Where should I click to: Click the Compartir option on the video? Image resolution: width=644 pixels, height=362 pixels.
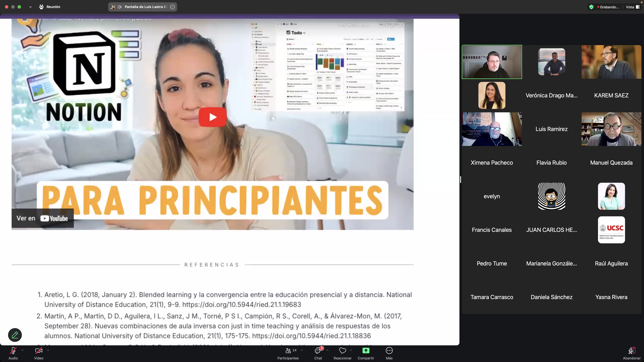[391, 25]
